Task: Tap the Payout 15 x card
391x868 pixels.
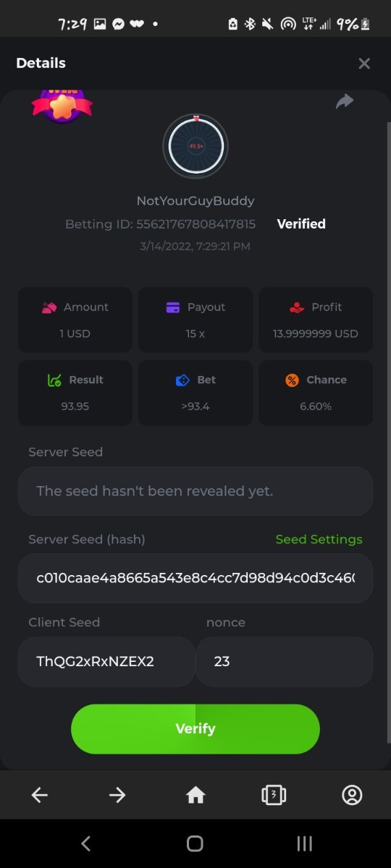Action: click(x=195, y=320)
